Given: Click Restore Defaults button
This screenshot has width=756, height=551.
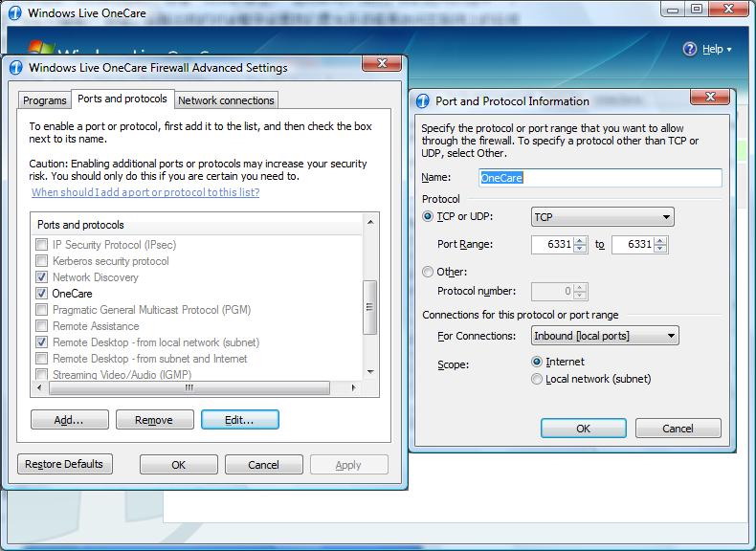Looking at the screenshot, I should [65, 464].
